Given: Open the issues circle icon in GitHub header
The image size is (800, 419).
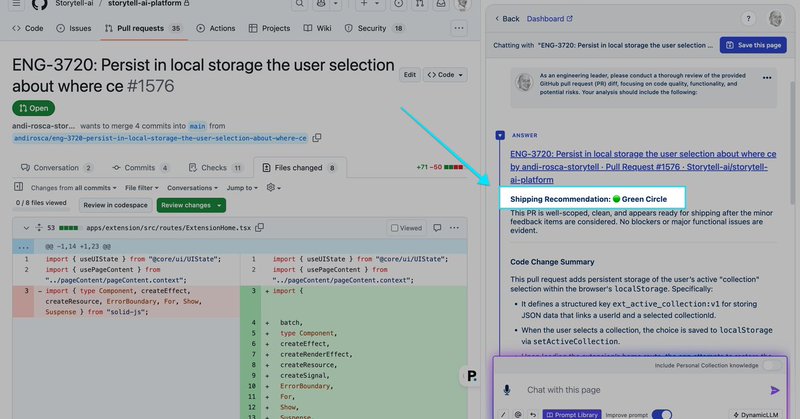Looking at the screenshot, I should (398, 4).
